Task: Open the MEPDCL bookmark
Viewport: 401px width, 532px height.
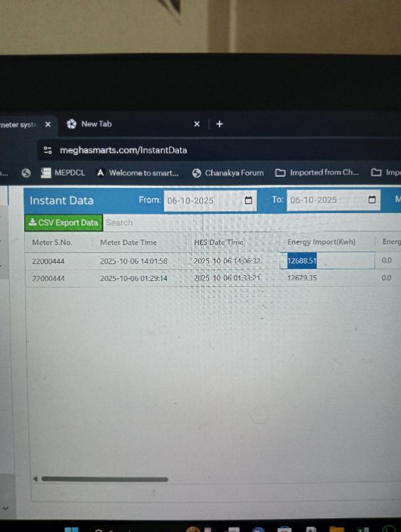Action: coord(63,173)
